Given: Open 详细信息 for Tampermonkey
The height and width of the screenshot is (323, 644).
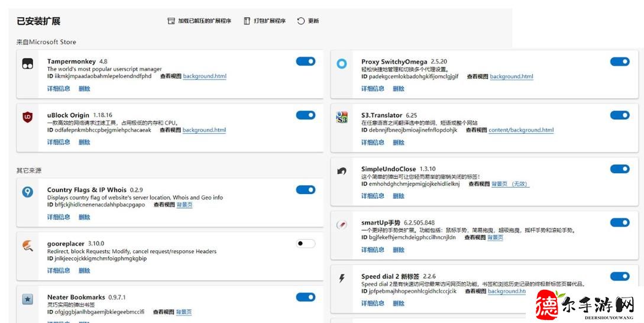Looking at the screenshot, I should pyautogui.click(x=59, y=89).
